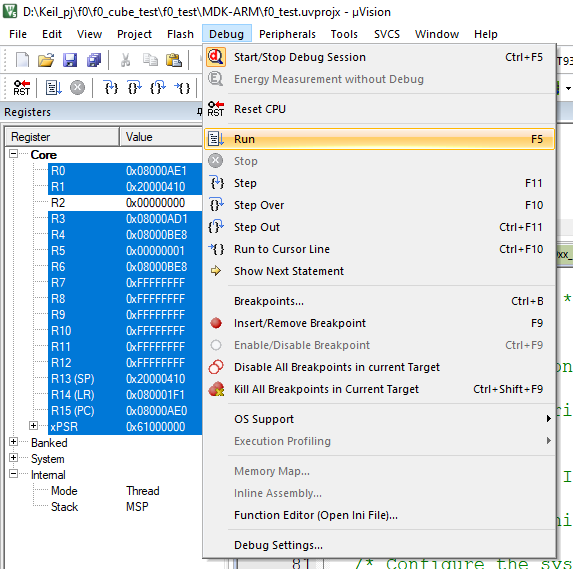Viewport: 573px width, 569px height.
Task: Collapse the Core register group
Action: (14, 154)
